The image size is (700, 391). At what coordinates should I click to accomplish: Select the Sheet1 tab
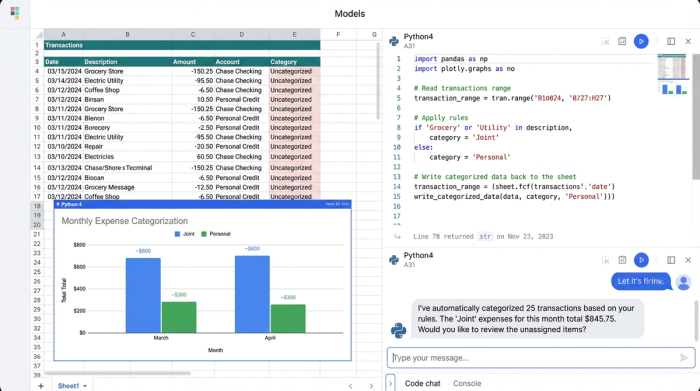tap(68, 386)
